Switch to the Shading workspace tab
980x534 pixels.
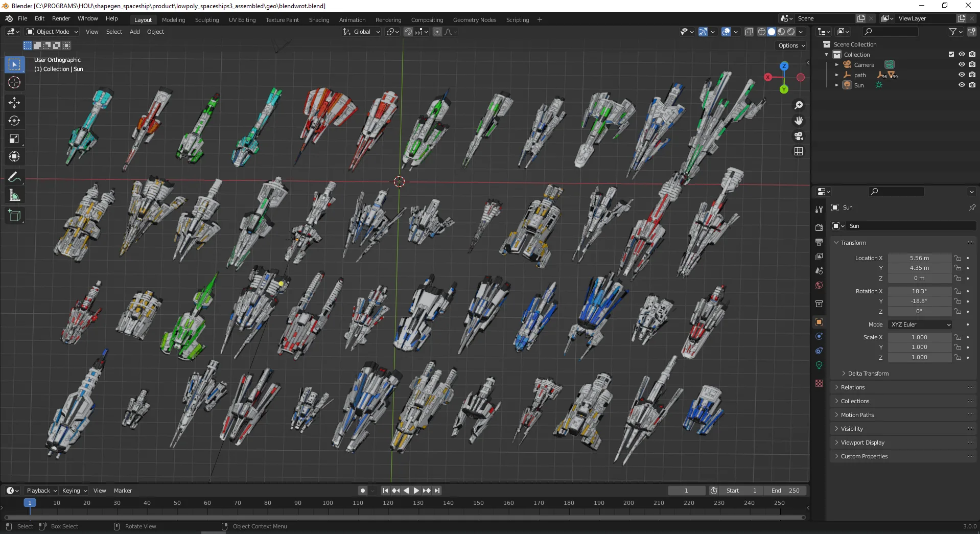318,19
